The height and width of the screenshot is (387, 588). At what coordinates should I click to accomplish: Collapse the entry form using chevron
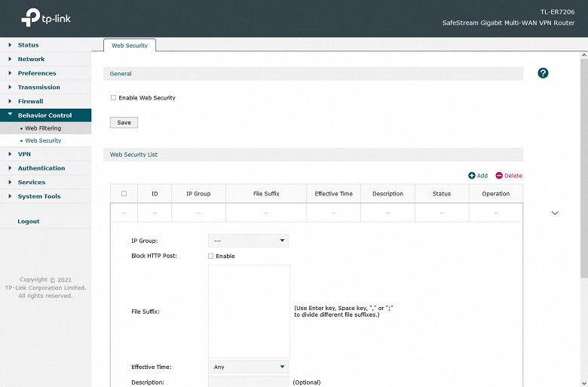(555, 213)
